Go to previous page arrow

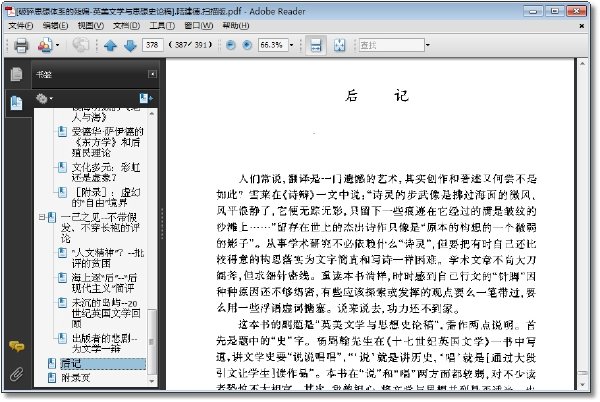tap(110, 46)
